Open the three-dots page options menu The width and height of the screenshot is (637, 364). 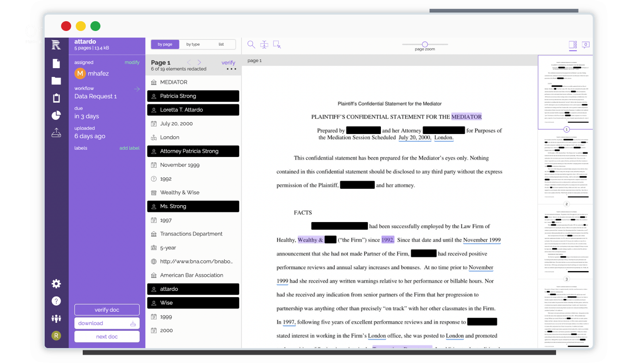click(231, 69)
